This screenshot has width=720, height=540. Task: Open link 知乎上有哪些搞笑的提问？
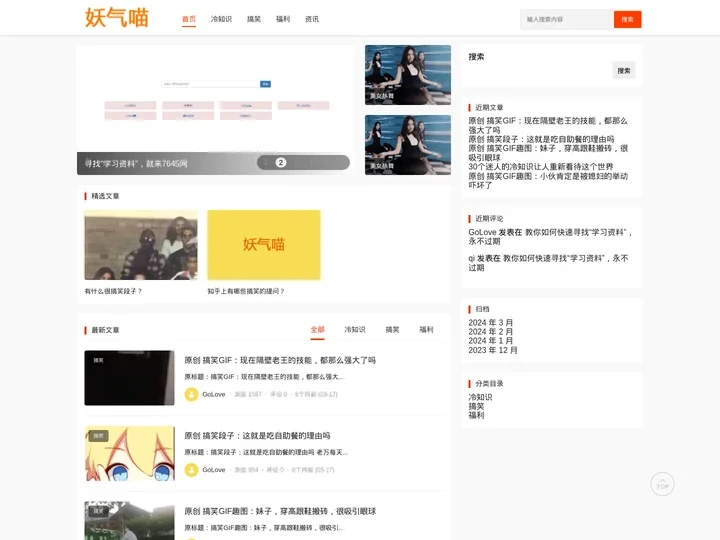point(246,291)
